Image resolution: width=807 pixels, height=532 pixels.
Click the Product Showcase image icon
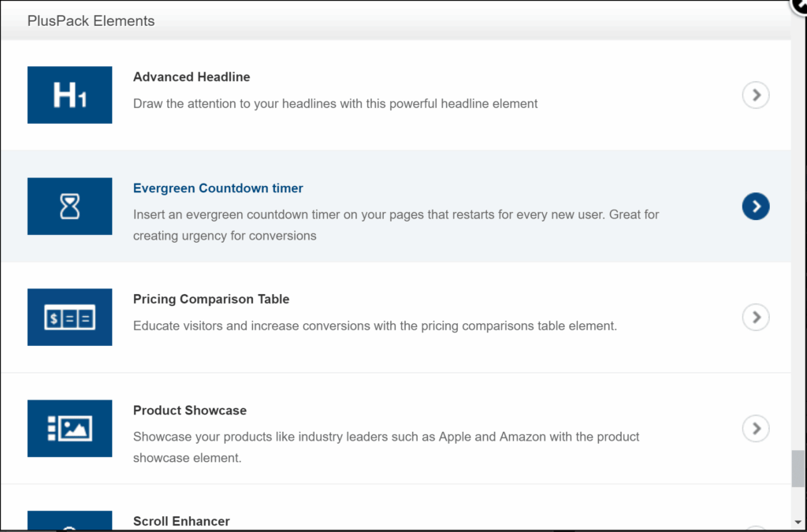click(x=69, y=428)
